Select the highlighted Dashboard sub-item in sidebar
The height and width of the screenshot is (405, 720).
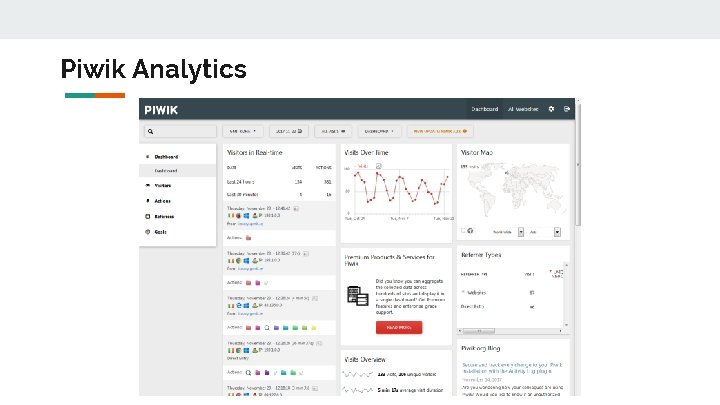click(177, 171)
